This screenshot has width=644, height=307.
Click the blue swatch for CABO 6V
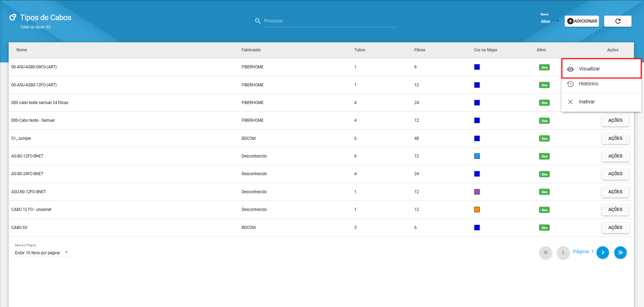(x=477, y=228)
